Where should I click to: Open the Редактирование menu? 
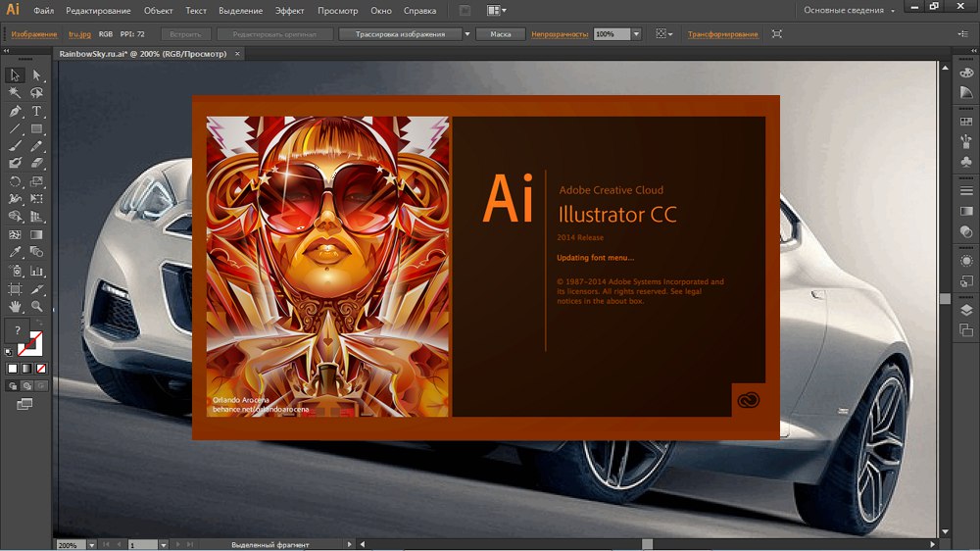coord(98,11)
